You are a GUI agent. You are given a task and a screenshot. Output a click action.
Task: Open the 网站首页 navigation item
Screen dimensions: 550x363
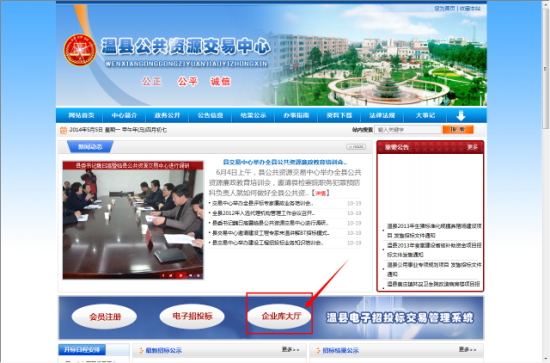(x=81, y=115)
